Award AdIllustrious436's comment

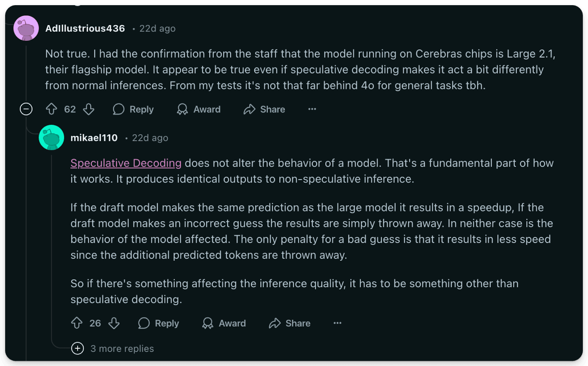[198, 109]
